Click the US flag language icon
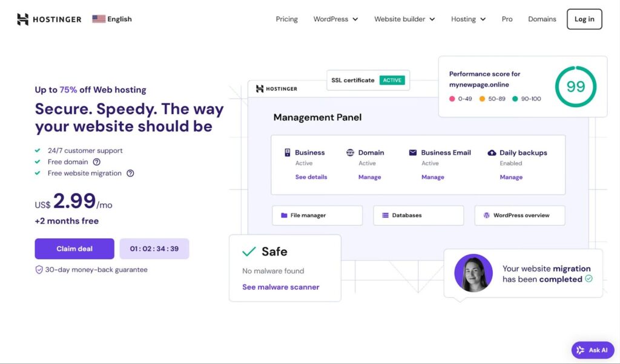620x364 pixels. click(99, 19)
